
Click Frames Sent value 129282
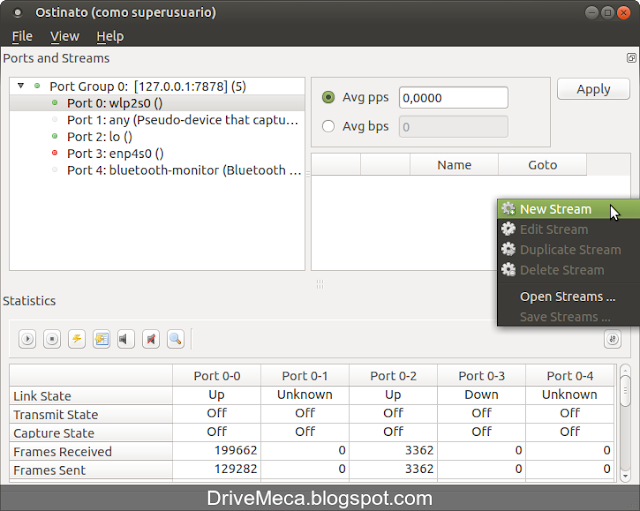point(217,469)
